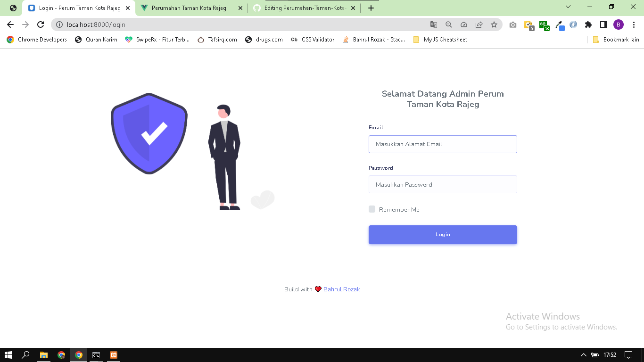Close the Login - Perum Taman Kota Rajeg tab
The image size is (644, 362).
click(x=128, y=8)
